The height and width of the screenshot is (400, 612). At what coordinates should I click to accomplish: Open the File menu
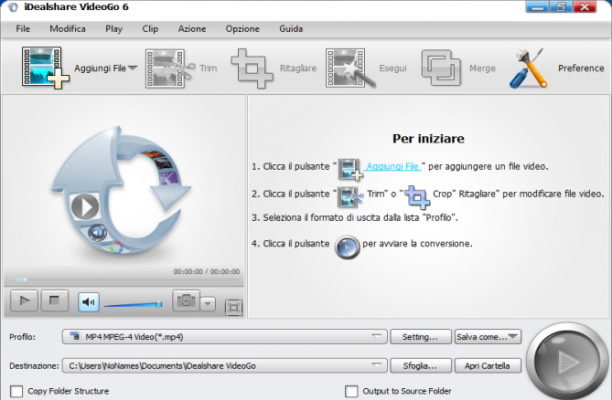tap(23, 29)
